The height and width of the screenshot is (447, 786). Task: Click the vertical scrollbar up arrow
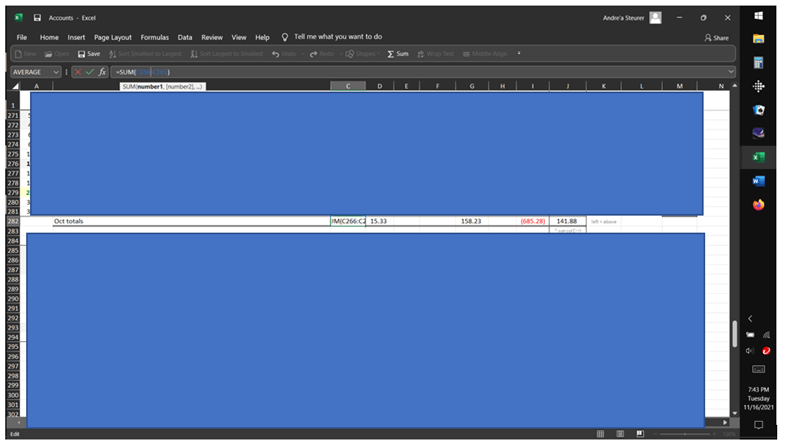pos(734,86)
